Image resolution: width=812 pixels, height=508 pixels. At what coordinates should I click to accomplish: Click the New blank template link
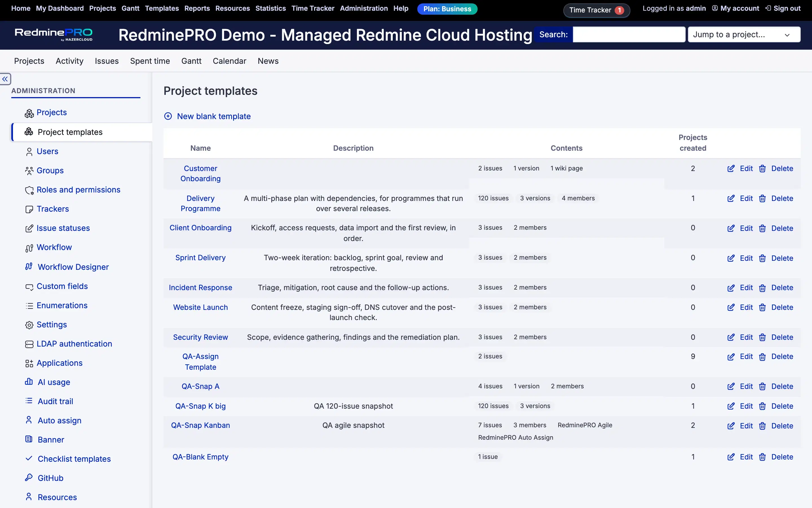(x=214, y=116)
